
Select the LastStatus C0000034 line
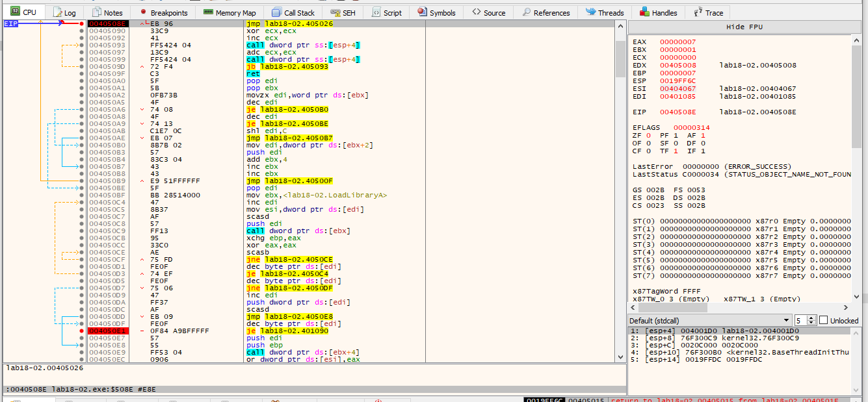(741, 174)
